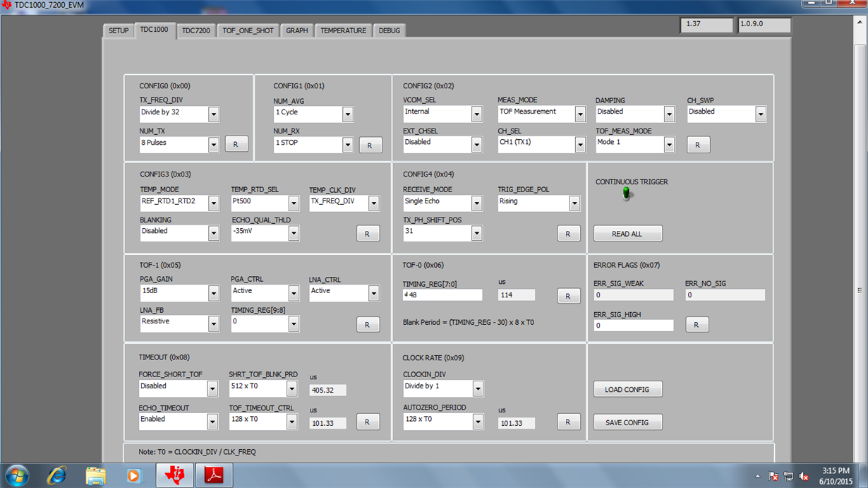Click the SAVE CONFIG button
Viewport: 868px width, 488px height.
(627, 422)
